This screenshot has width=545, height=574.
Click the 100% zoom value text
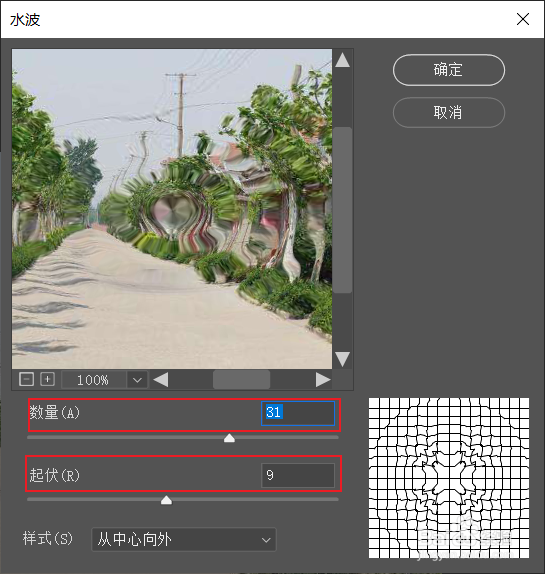93,380
